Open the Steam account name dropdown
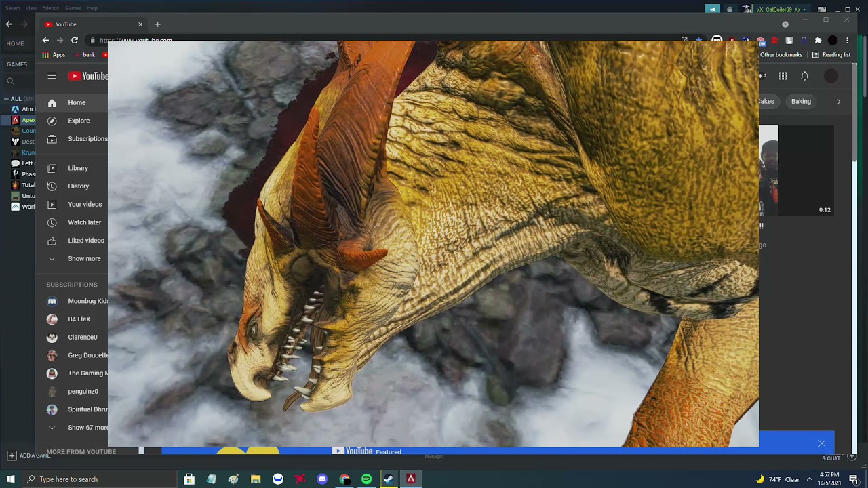Viewport: 868px width, 488px height. point(781,9)
